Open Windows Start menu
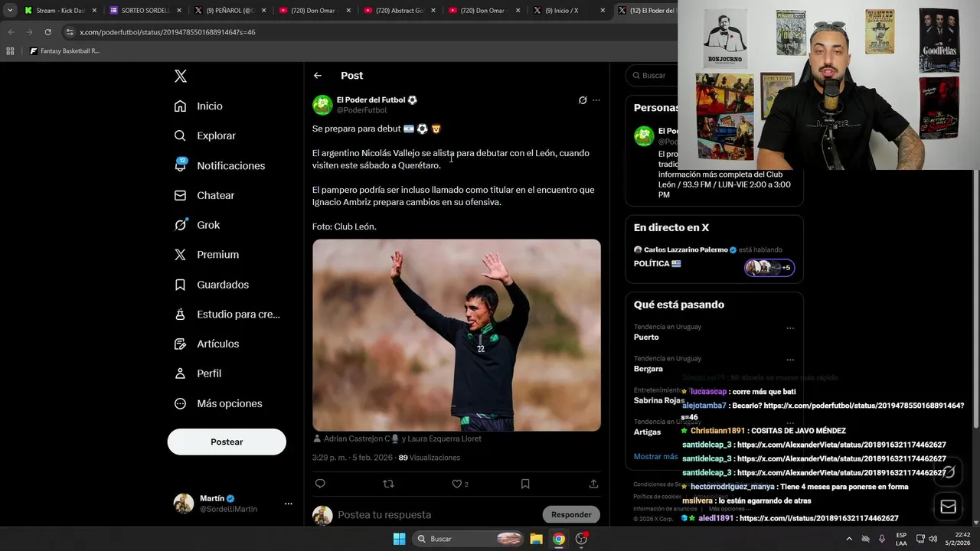Screen dimensions: 980x551 (x=399, y=539)
